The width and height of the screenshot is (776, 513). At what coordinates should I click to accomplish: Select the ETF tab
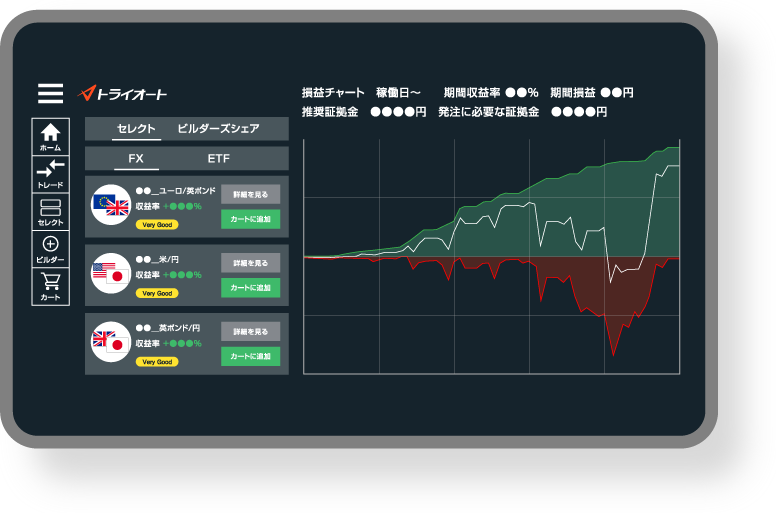click(x=218, y=159)
